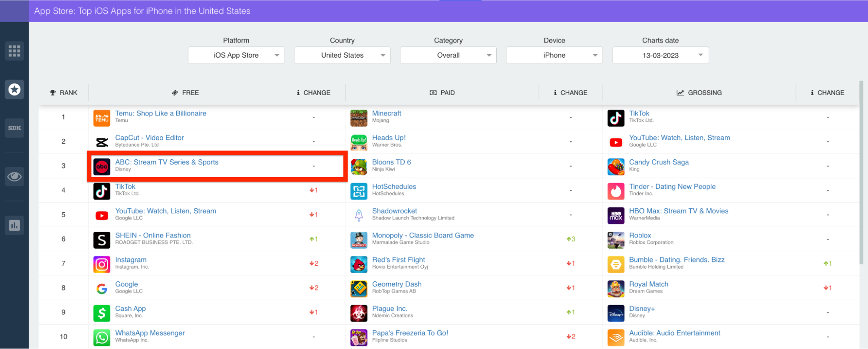Click the Heads Up! app icon
868x349 pixels.
pos(359,142)
